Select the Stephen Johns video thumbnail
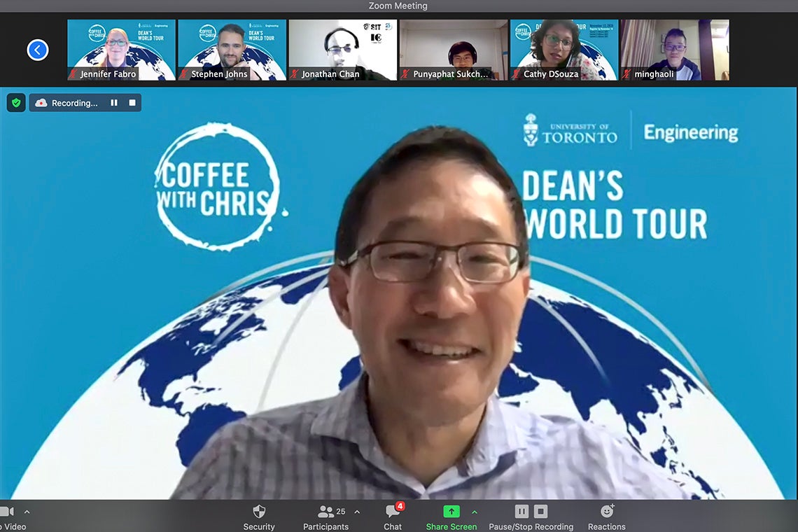This screenshot has width=798, height=532. click(232, 50)
